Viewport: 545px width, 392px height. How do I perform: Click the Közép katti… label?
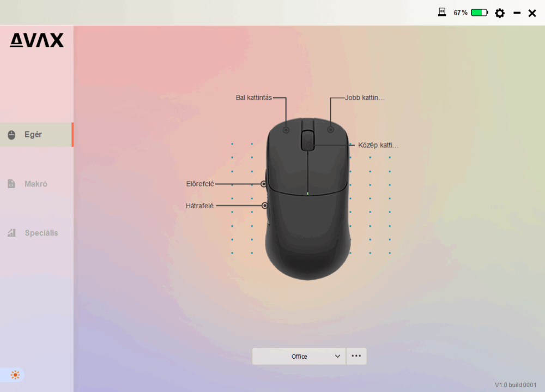pyautogui.click(x=378, y=146)
